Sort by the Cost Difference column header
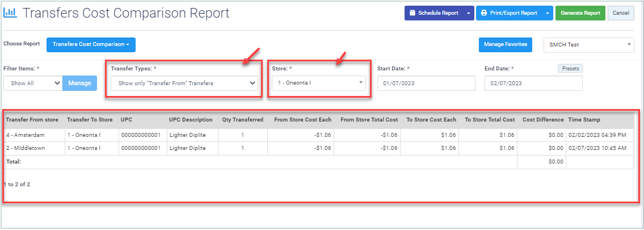Viewport: 644px width, 230px height. [543, 120]
